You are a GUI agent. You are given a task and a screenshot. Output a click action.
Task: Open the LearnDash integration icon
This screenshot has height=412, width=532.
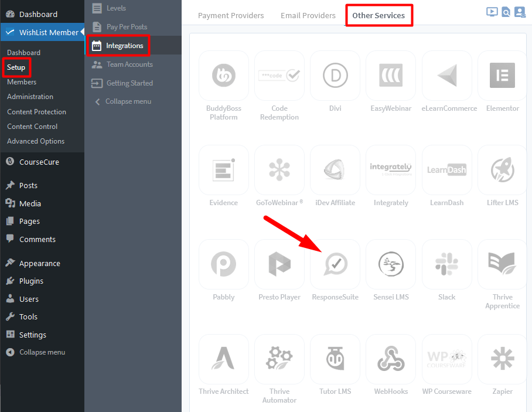pos(447,170)
